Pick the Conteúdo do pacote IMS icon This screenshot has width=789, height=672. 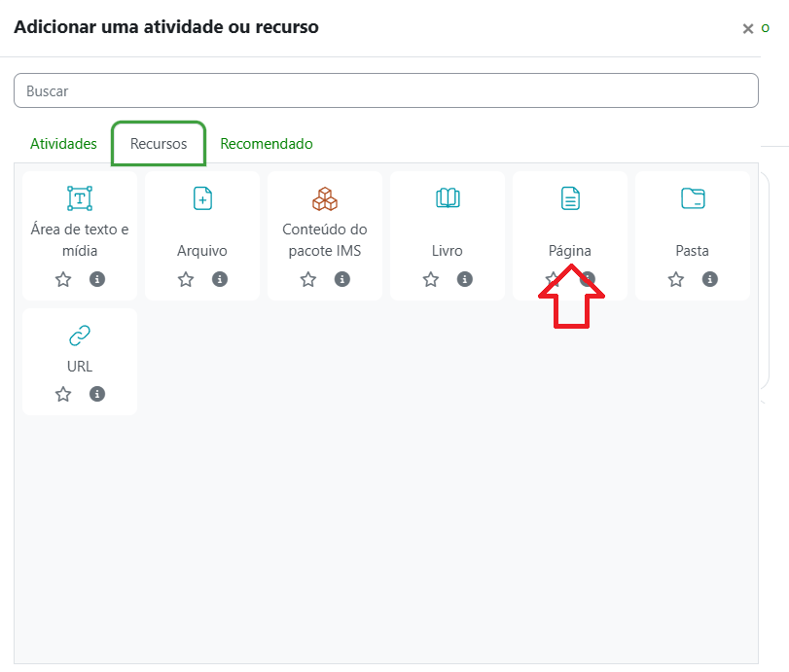[325, 198]
